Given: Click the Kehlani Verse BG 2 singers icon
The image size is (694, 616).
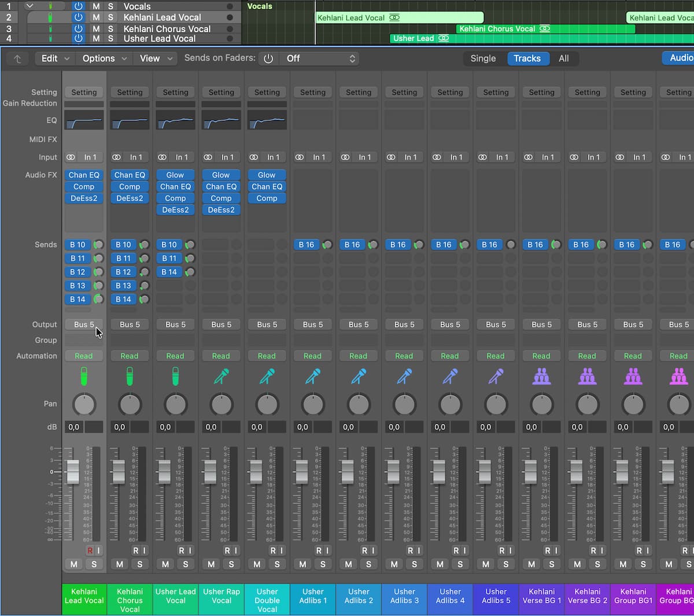Looking at the screenshot, I should click(x=587, y=377).
